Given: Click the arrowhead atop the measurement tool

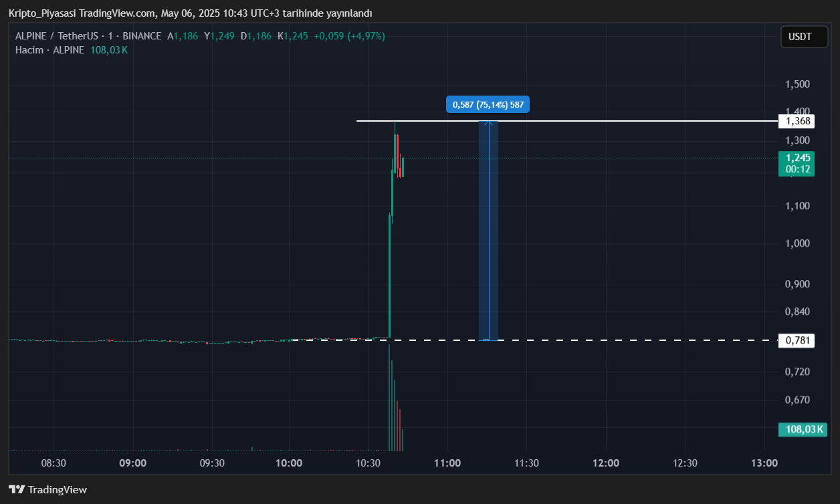Looking at the screenshot, I should 489,123.
